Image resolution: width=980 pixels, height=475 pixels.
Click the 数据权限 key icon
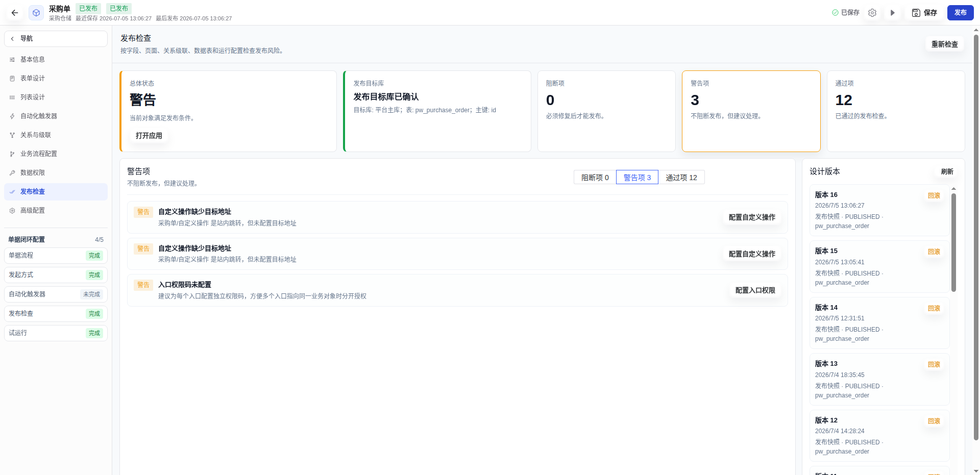[12, 173]
